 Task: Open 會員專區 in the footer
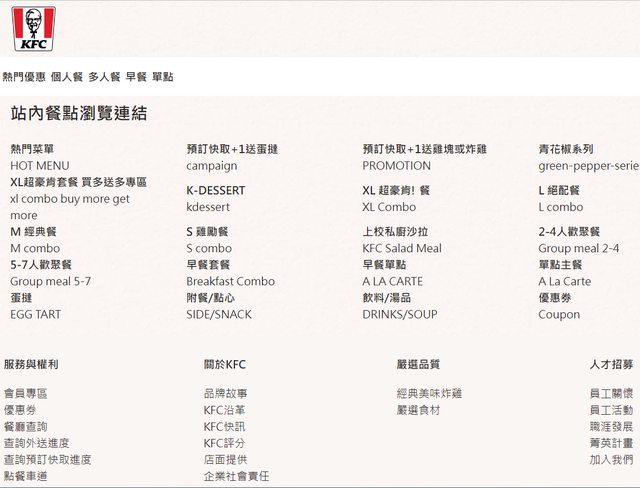point(25,394)
